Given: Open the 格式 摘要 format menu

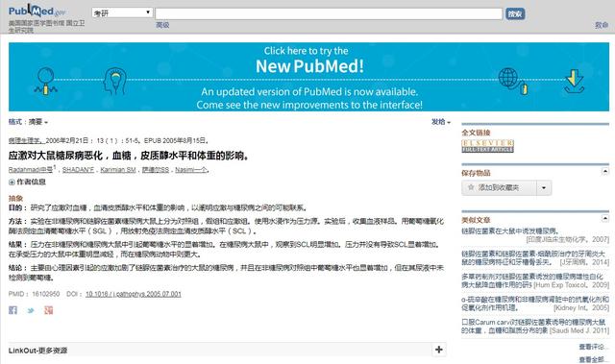Looking at the screenshot, I should 28,122.
